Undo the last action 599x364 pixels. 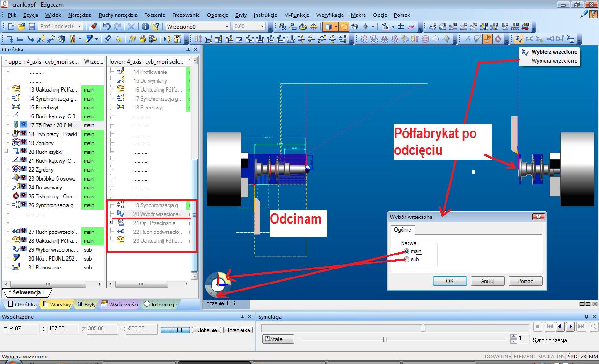pyautogui.click(x=107, y=27)
